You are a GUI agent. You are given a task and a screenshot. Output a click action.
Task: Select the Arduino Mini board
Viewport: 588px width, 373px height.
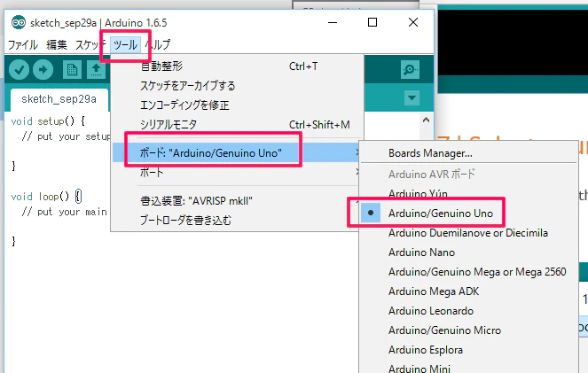[468, 368]
